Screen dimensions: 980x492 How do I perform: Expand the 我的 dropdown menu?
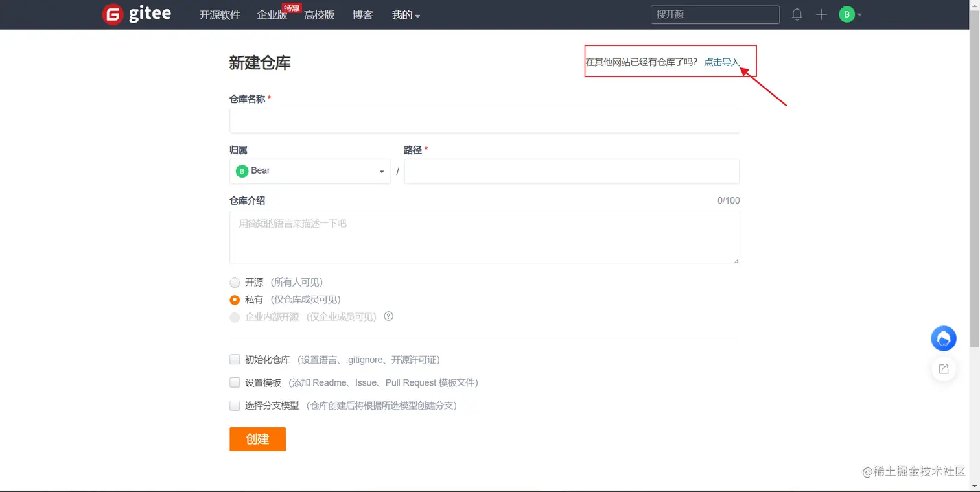[406, 15]
